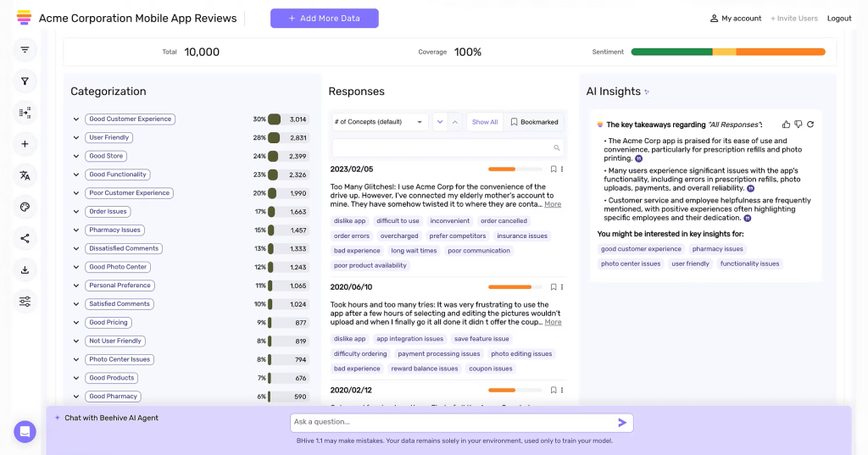Click sentiment bar of 2023/02/05 response
Viewport: 868px width, 455px height.
(515, 169)
